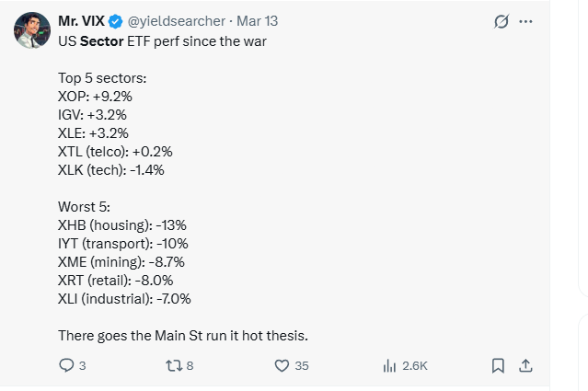This screenshot has width=588, height=391.
Task: Click the views analytics bar icon
Action: coord(388,365)
